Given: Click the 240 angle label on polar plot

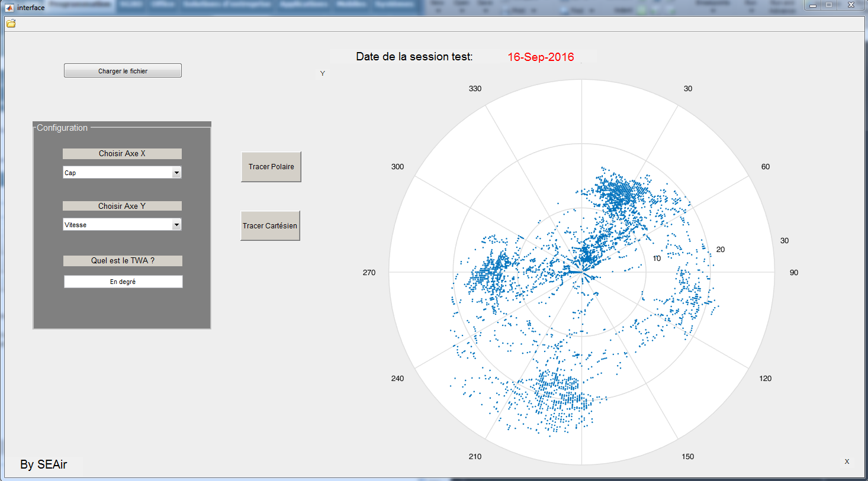Looking at the screenshot, I should [397, 379].
